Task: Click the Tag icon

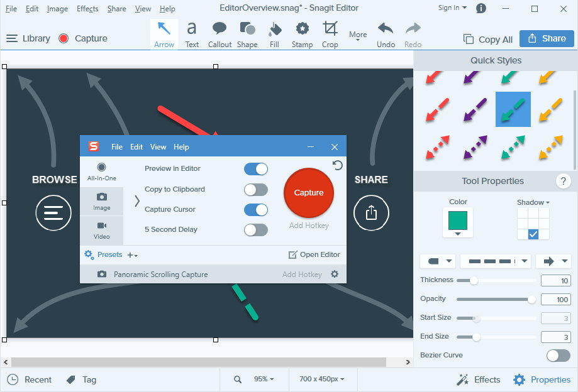Action: click(x=71, y=379)
